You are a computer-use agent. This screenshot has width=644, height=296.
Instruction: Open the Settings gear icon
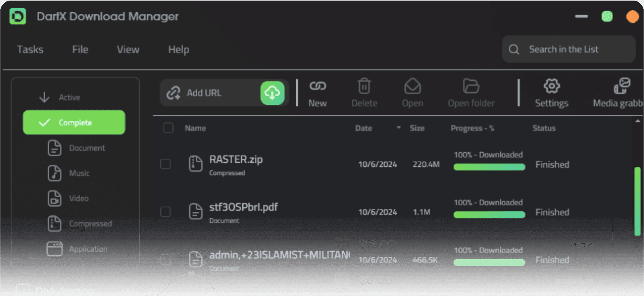551,87
